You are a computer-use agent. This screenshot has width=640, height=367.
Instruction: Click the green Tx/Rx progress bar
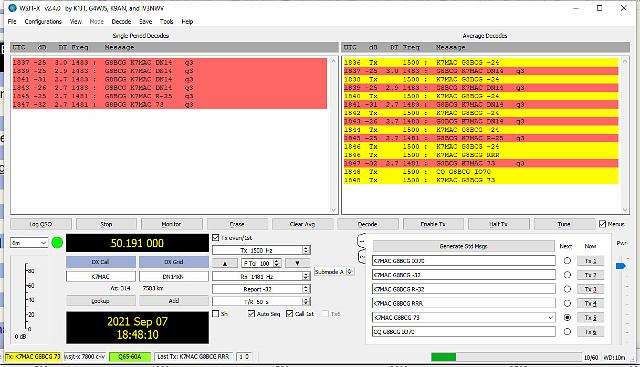pyautogui.click(x=507, y=357)
